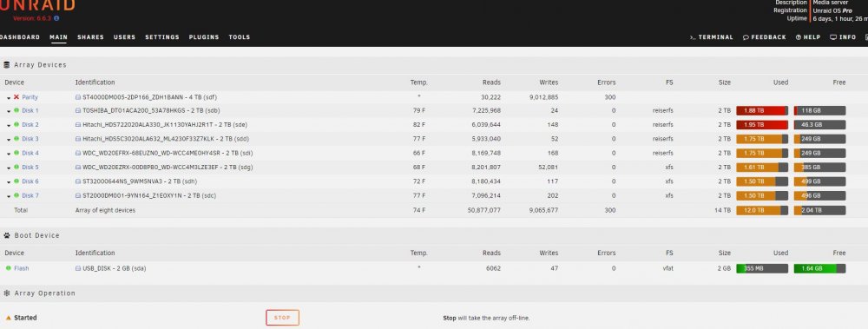Image resolution: width=868 pixels, height=329 pixels.
Task: Open the Disk 5 dropdown arrow
Action: click(9, 168)
